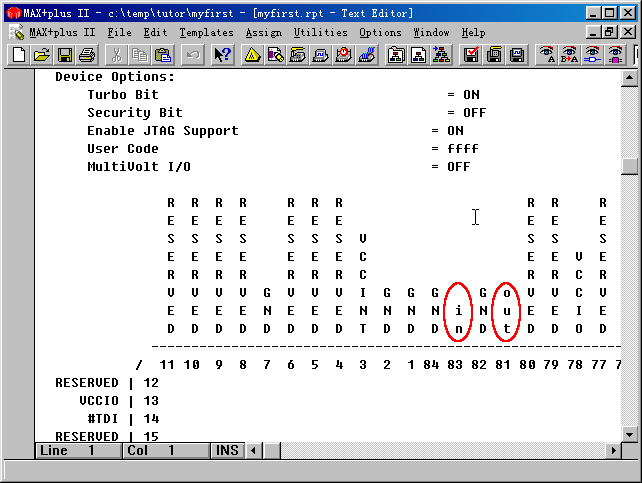Click the vertical scrollbar thumb
642x483 pixels.
629,167
